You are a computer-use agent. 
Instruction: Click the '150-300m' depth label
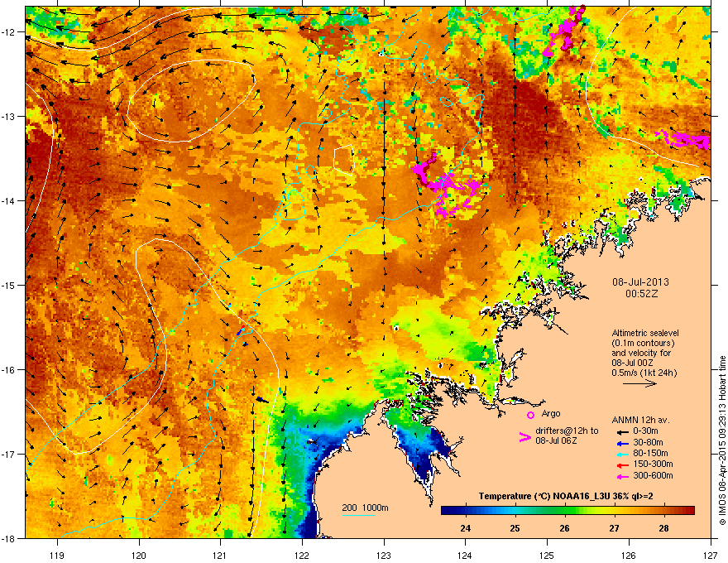(653, 464)
